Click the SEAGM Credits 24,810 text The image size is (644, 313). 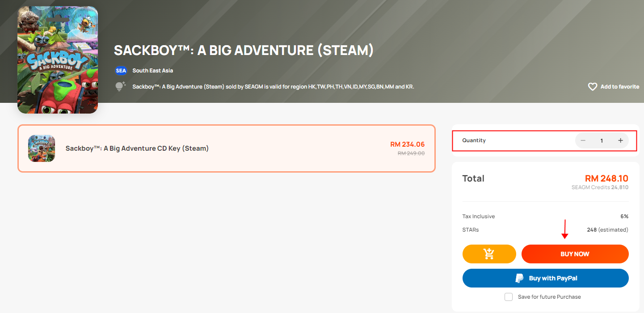coord(600,187)
